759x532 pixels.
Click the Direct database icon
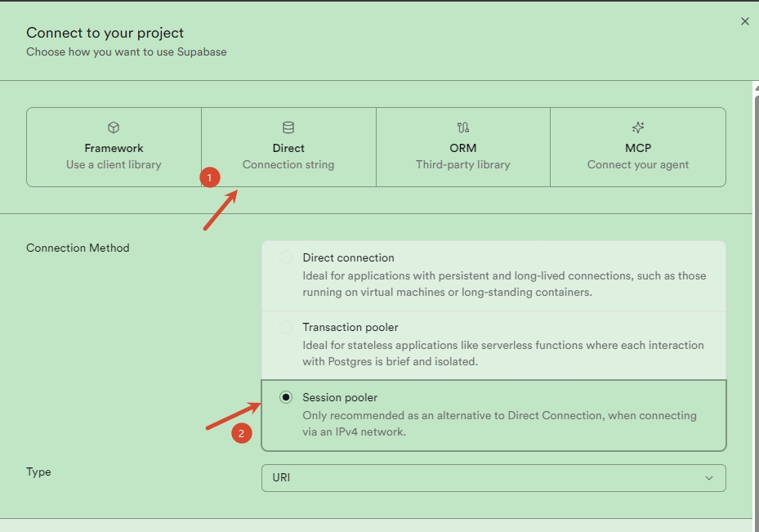(288, 127)
